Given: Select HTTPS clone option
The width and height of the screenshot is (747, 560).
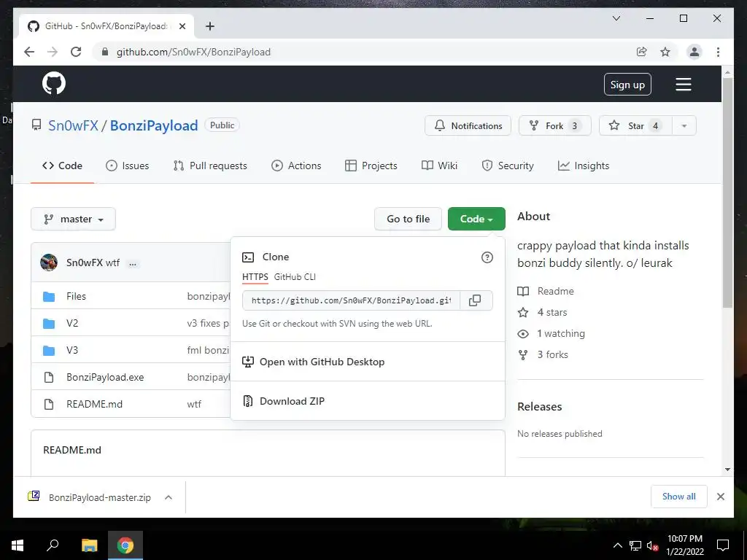Looking at the screenshot, I should pyautogui.click(x=255, y=277).
